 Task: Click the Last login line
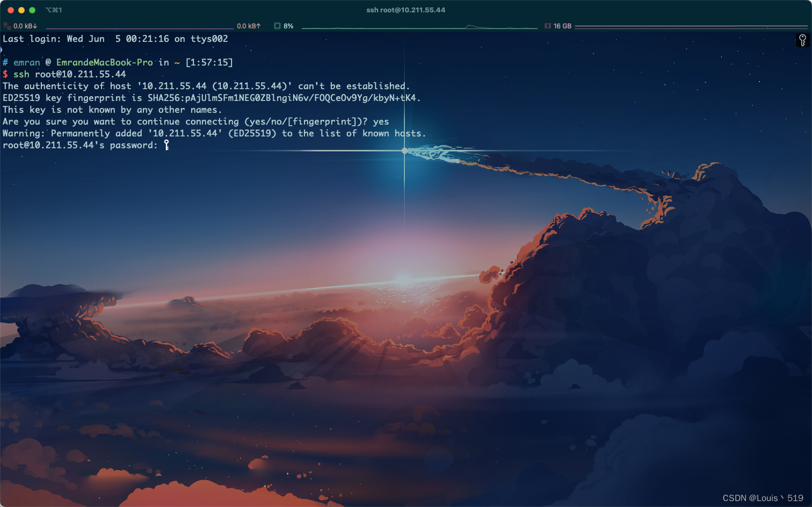click(115, 39)
